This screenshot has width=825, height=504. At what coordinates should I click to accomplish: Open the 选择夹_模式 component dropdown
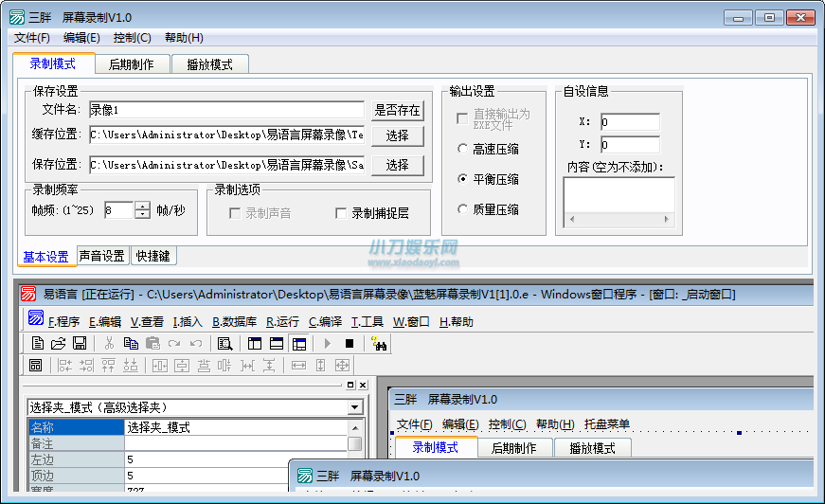tap(354, 407)
